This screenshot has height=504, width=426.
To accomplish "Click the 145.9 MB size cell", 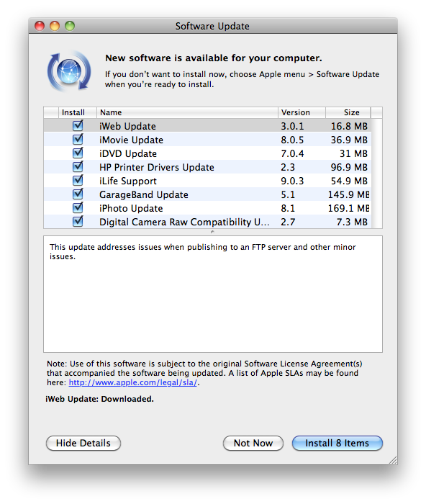I will [x=348, y=195].
